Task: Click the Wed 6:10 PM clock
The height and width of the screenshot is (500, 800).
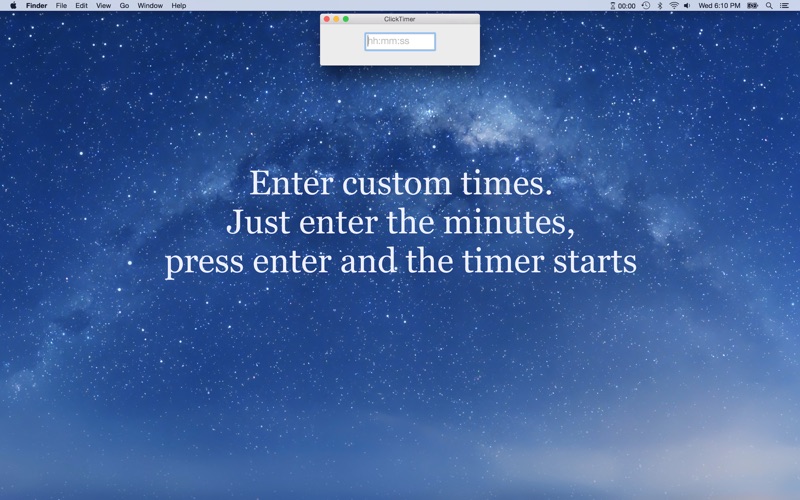Action: (x=719, y=6)
